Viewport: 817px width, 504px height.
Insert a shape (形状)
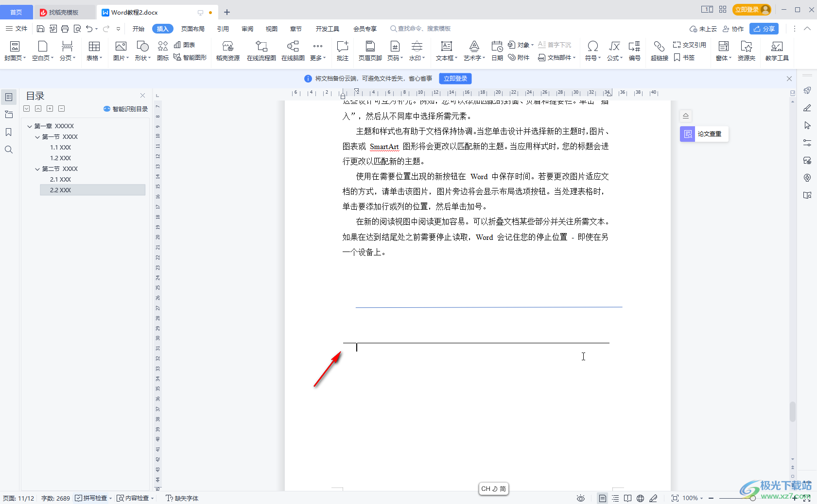(x=143, y=51)
